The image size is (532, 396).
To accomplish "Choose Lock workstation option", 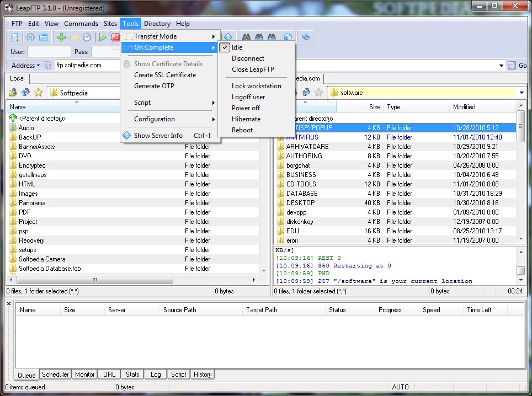I will coord(256,86).
